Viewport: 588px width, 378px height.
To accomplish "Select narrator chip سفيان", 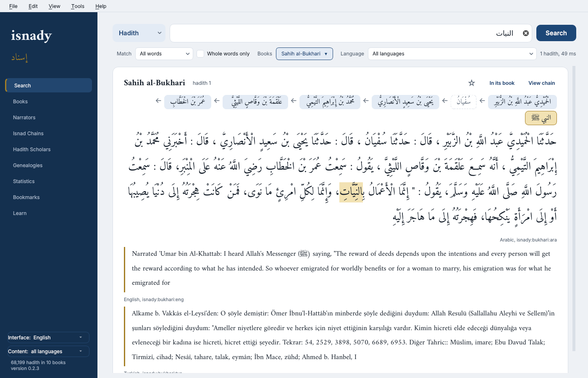I will pos(464,102).
